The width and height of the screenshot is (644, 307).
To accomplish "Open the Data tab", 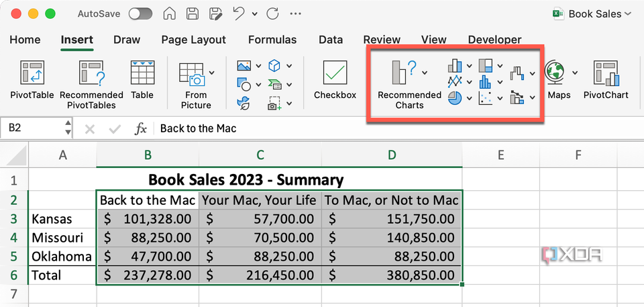I will (331, 40).
